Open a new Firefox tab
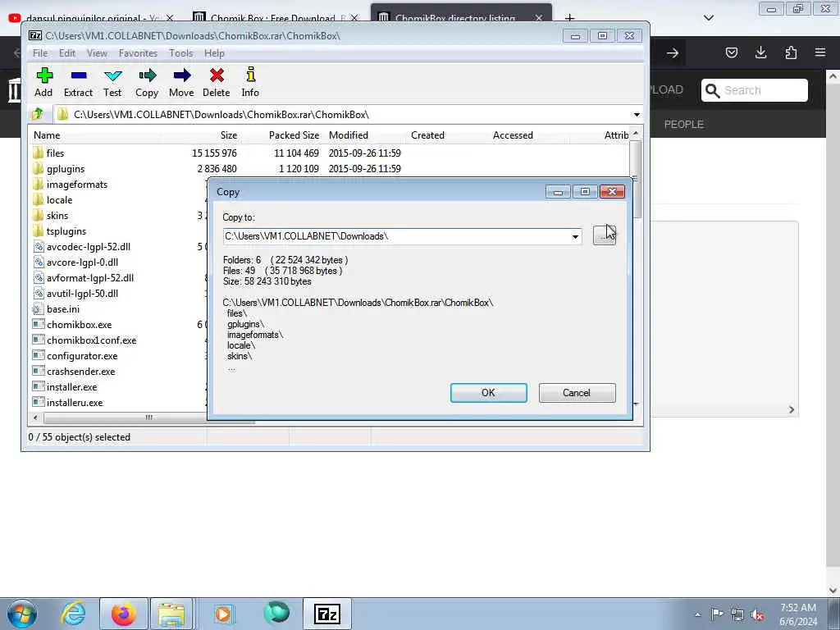This screenshot has width=840, height=630. tap(569, 18)
